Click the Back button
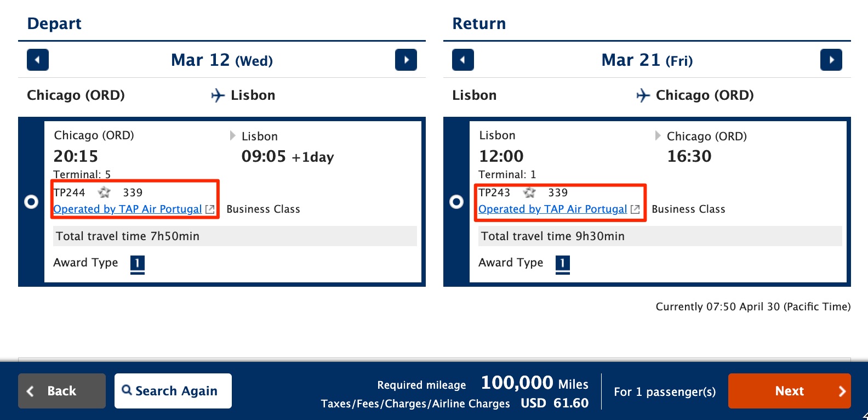 61,390
